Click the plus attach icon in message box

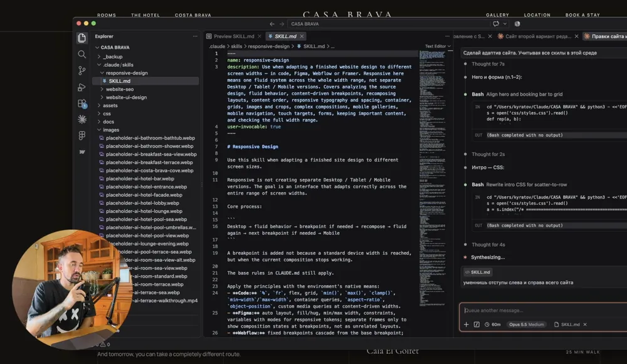[466, 325]
